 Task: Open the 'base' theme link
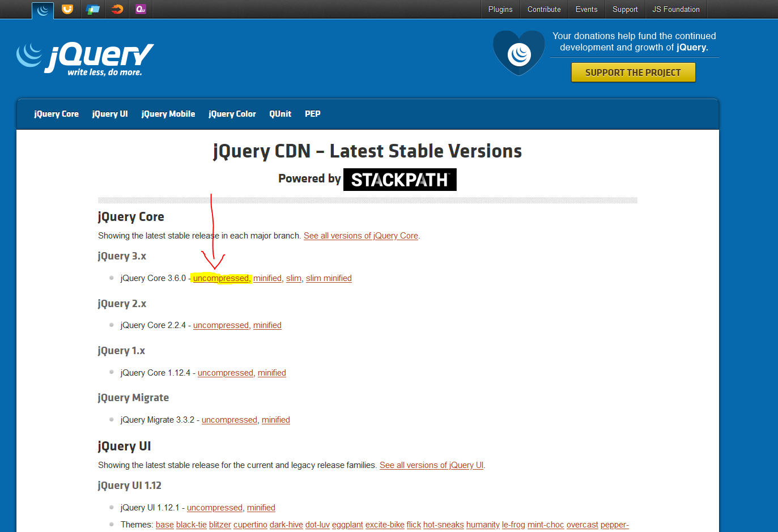[165, 525]
